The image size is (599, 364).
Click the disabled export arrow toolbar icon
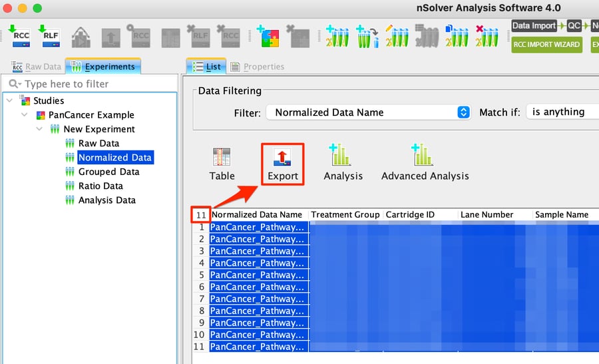110,38
